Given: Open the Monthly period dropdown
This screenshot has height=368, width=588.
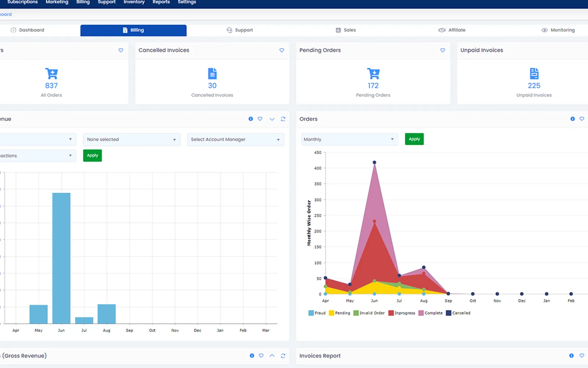Looking at the screenshot, I should pos(349,139).
